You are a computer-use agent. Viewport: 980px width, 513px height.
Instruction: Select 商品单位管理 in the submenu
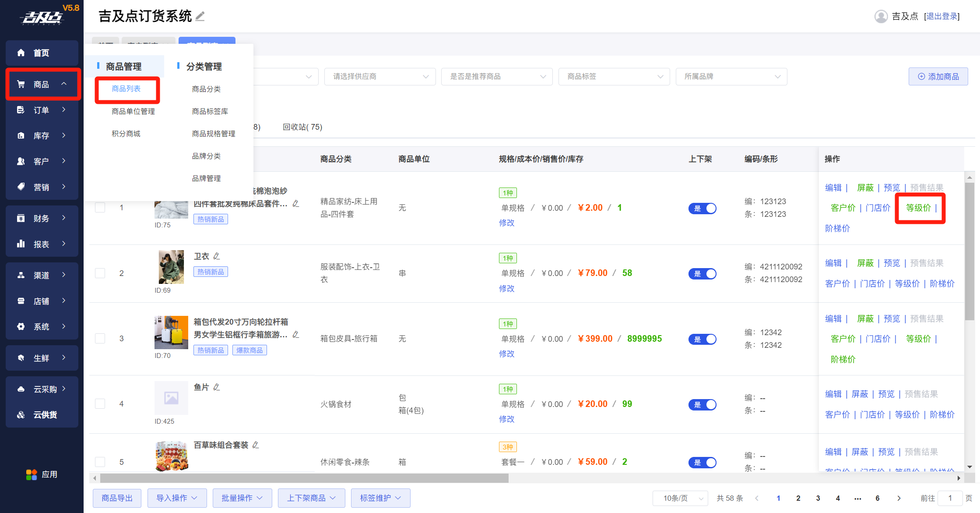point(133,111)
